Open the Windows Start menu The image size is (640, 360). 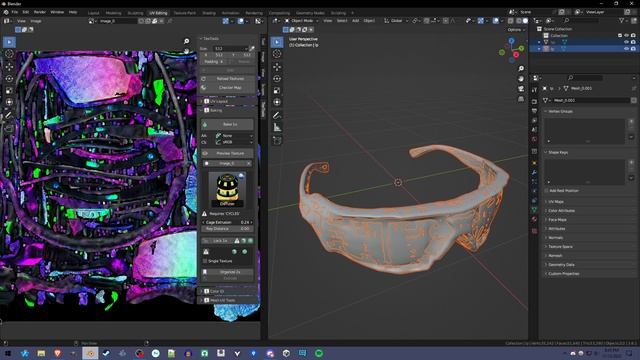[x=8, y=353]
